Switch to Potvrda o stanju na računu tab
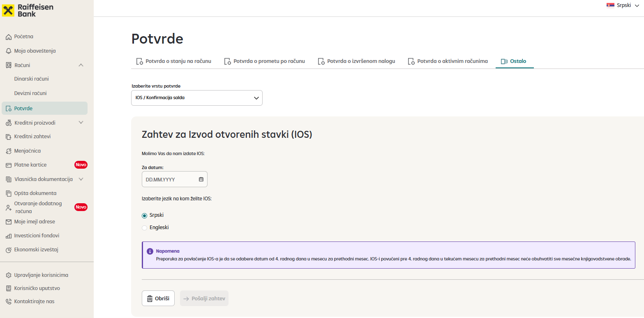Image resolution: width=644 pixels, height=318 pixels. [x=173, y=61]
